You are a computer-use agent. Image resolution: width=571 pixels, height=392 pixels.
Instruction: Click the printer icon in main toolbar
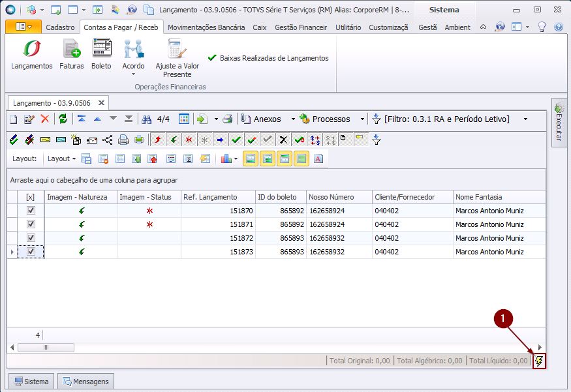[x=227, y=119]
